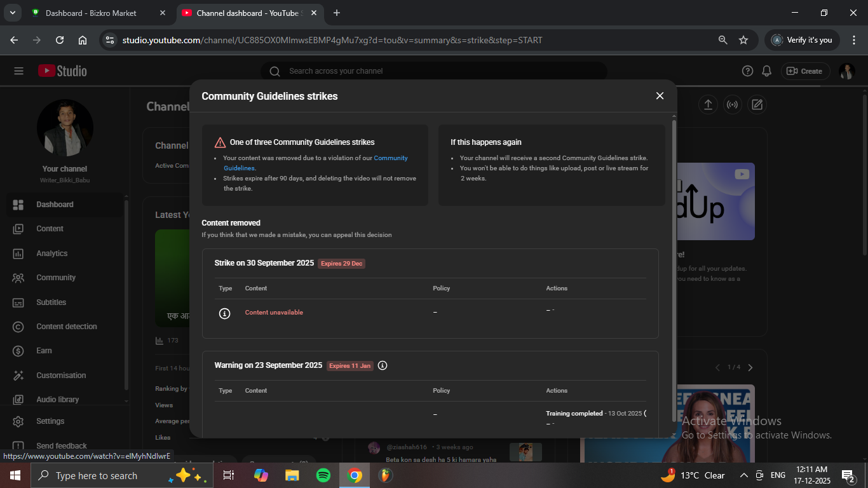Open Content in the sidebar
868x488 pixels.
(x=50, y=229)
